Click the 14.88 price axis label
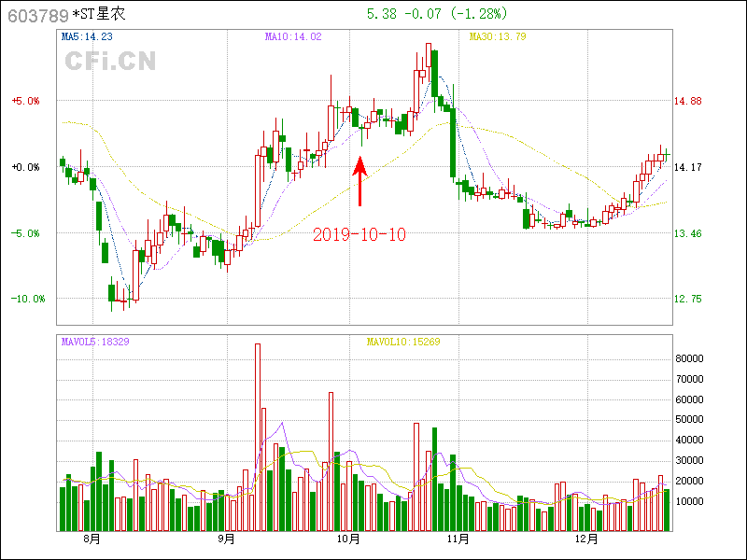747x560 pixels. 687,101
